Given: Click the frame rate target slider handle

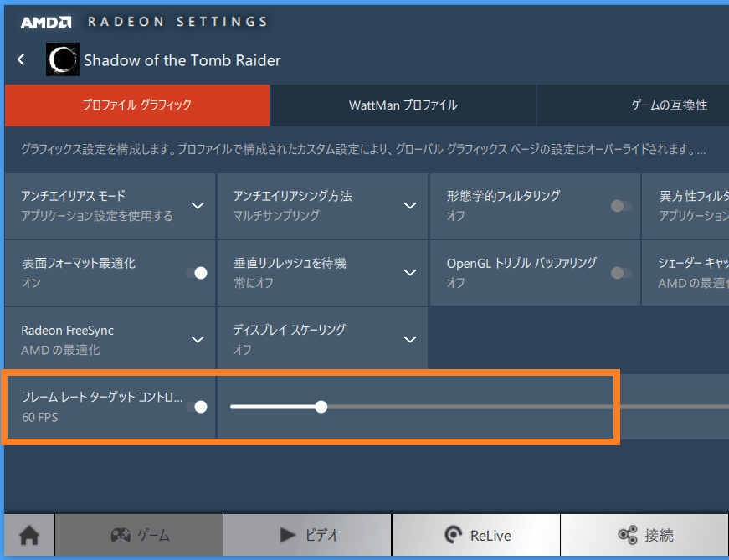Looking at the screenshot, I should click(321, 407).
